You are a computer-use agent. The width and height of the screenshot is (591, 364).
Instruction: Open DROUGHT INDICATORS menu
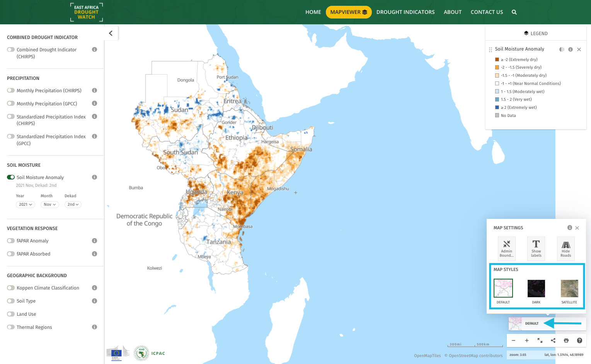(405, 12)
